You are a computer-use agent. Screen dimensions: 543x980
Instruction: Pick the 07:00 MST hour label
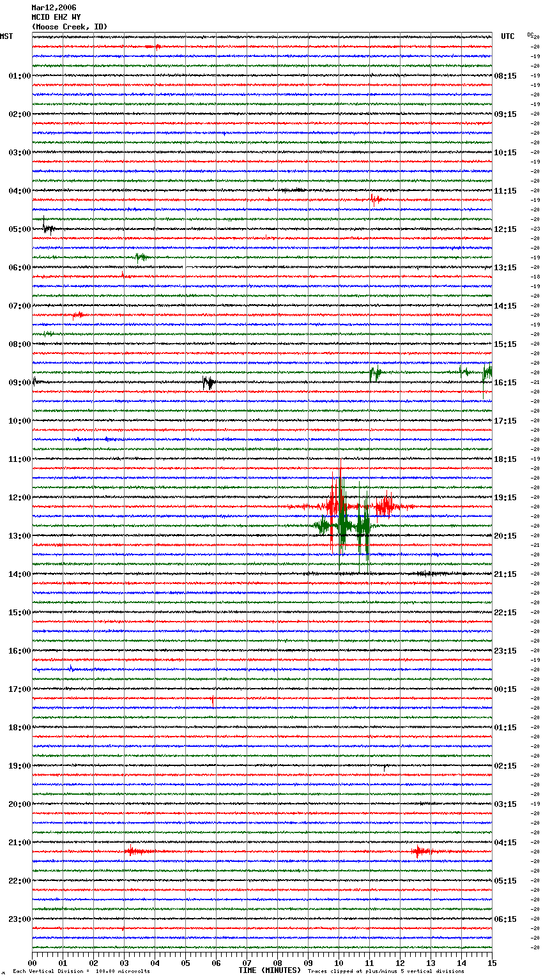click(20, 306)
